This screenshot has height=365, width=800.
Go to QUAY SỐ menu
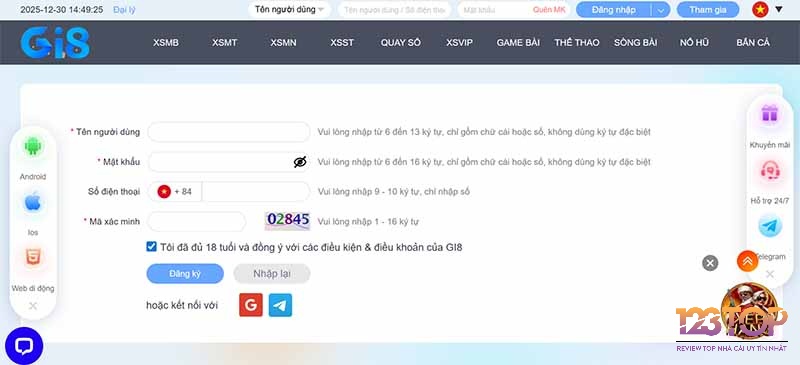(401, 43)
